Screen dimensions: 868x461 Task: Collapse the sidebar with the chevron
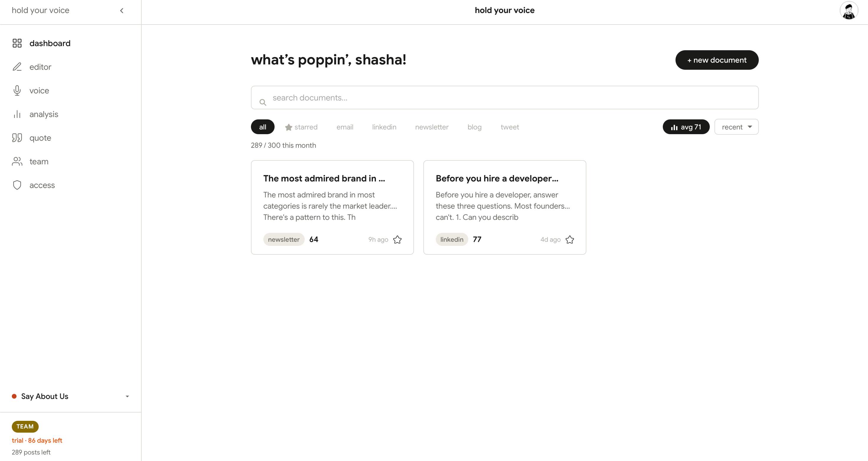122,10
